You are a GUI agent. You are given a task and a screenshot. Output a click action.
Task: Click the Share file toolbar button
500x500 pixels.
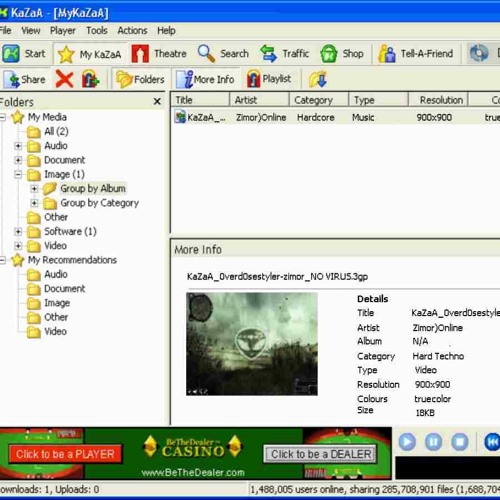click(x=25, y=79)
